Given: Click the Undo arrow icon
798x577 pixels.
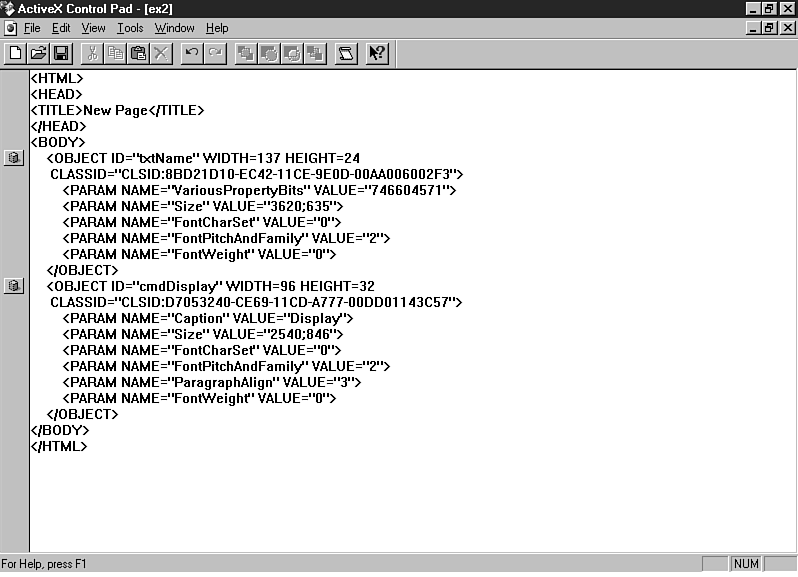Looking at the screenshot, I should [192, 53].
